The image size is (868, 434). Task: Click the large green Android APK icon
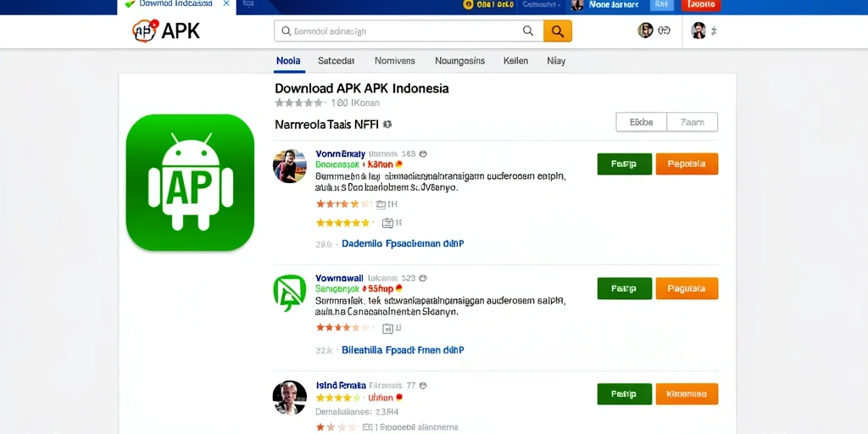(x=190, y=183)
